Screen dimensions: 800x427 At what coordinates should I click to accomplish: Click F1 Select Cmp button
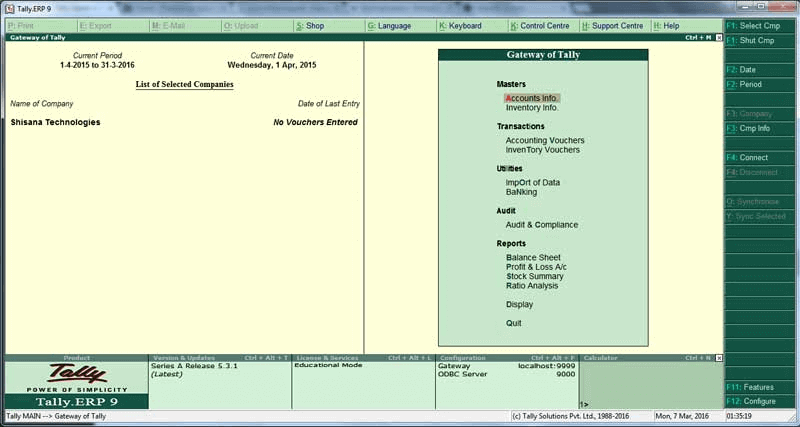(x=759, y=26)
